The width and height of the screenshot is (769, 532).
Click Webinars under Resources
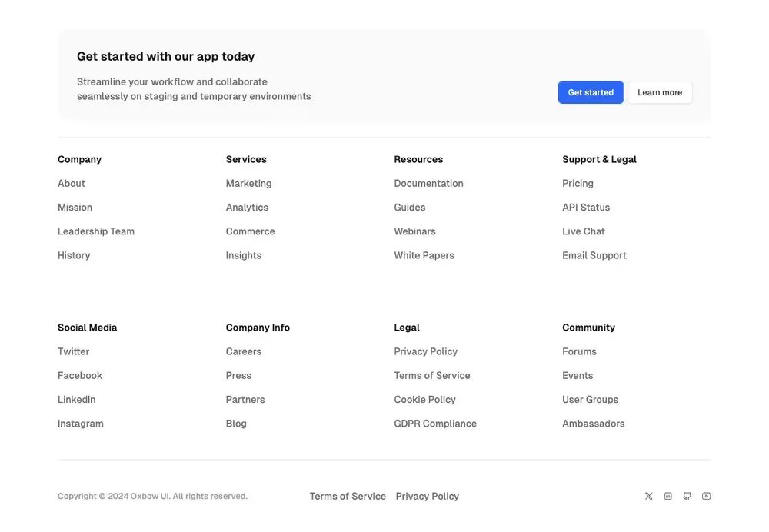tap(414, 231)
